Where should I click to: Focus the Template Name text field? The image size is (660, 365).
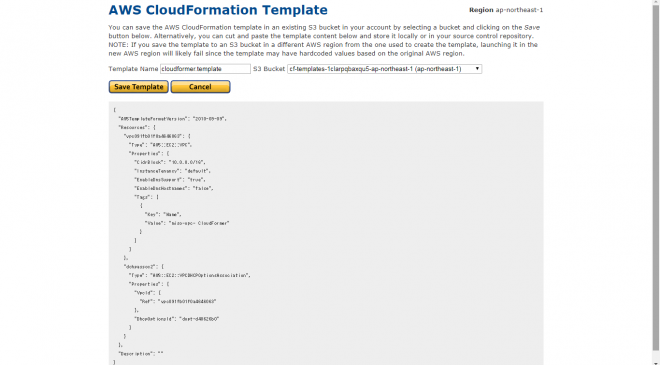coord(205,69)
